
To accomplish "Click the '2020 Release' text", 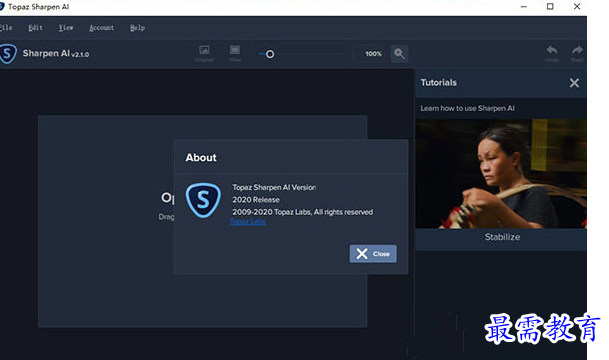I will click(x=256, y=200).
